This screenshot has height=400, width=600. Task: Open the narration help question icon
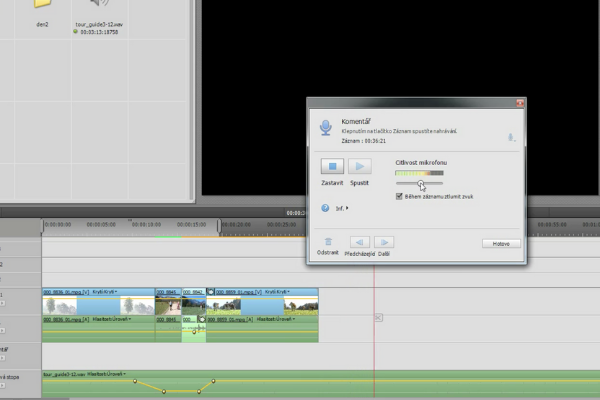tap(325, 208)
